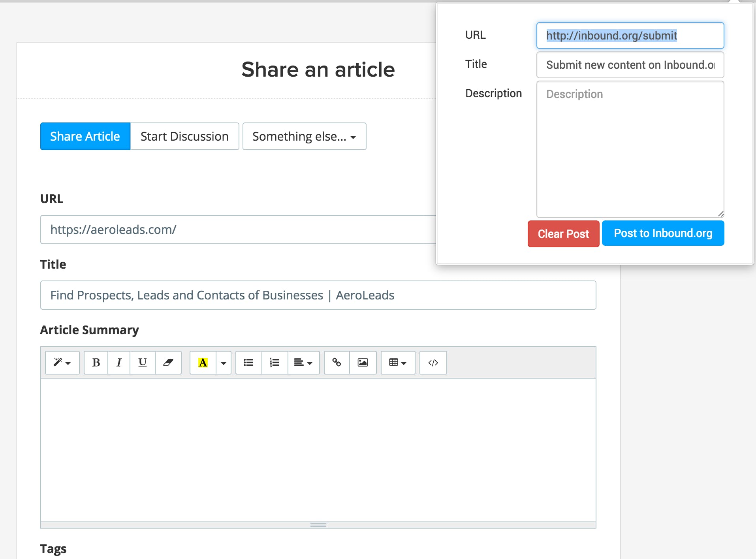
Task: Click the eraser remove-formatting icon
Action: pos(168,362)
